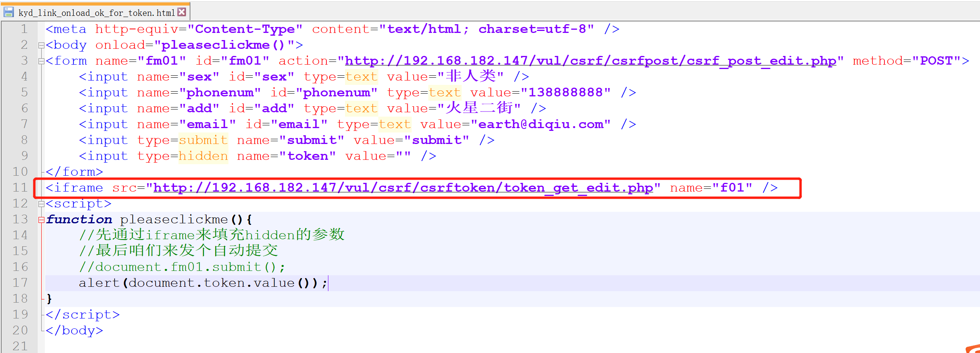Open the token_get_edit.php iframe URL link
The image size is (980, 353).
pos(403,188)
